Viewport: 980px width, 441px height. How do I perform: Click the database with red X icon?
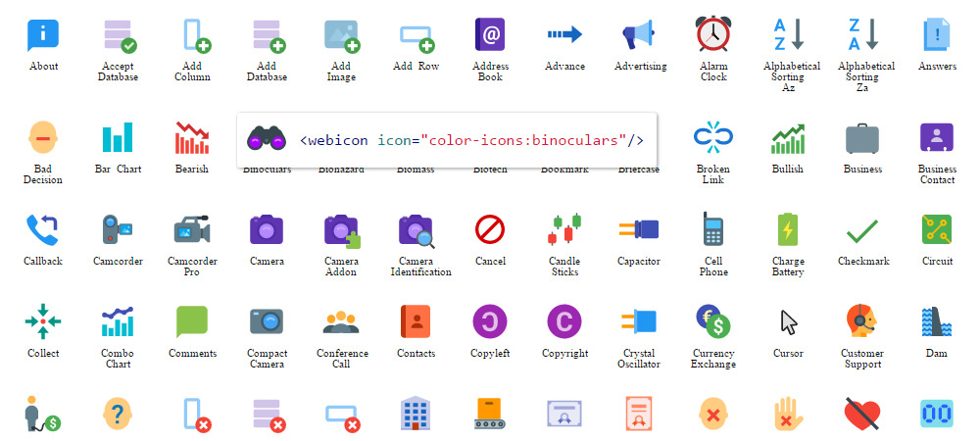pos(269,416)
